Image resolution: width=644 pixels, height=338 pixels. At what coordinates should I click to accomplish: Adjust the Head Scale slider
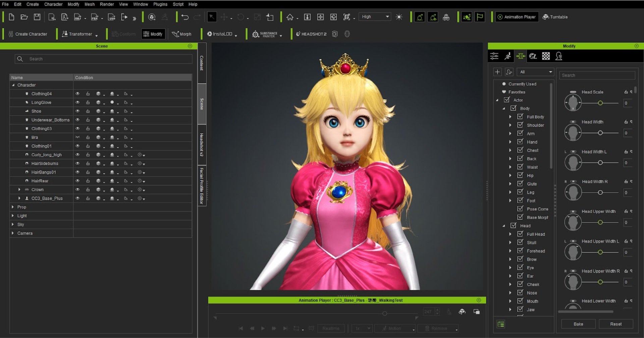pyautogui.click(x=600, y=103)
